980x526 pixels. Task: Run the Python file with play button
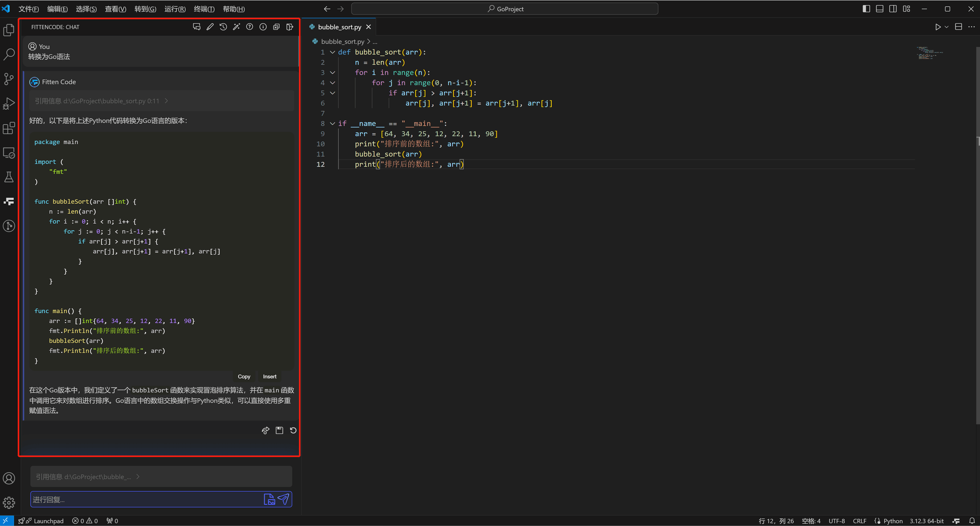click(937, 27)
